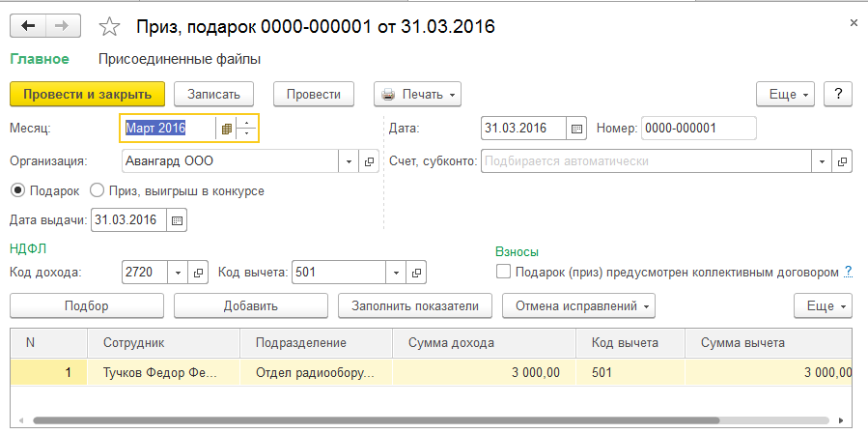The height and width of the screenshot is (434, 868).
Task: Open calendar for Дата выдачи field
Action: point(176,220)
